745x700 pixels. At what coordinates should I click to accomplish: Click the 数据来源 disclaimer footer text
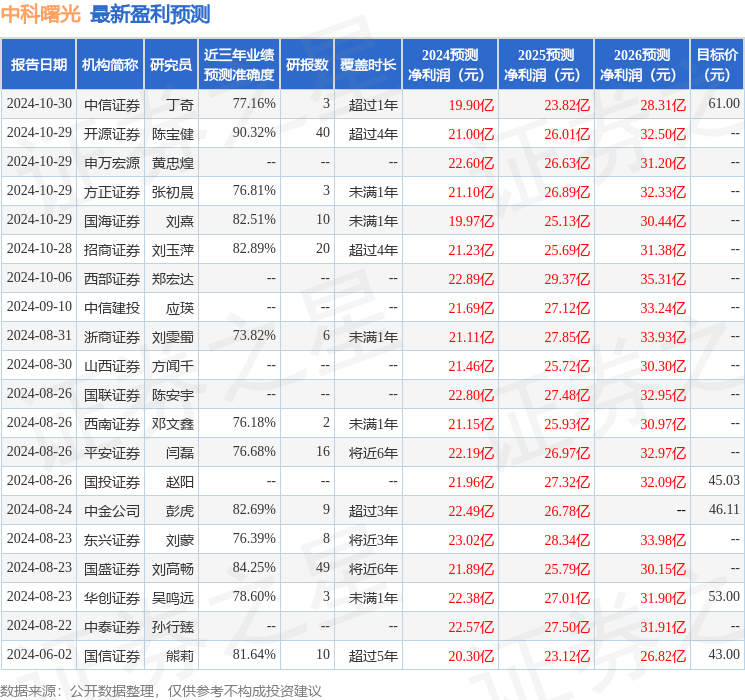point(161,691)
